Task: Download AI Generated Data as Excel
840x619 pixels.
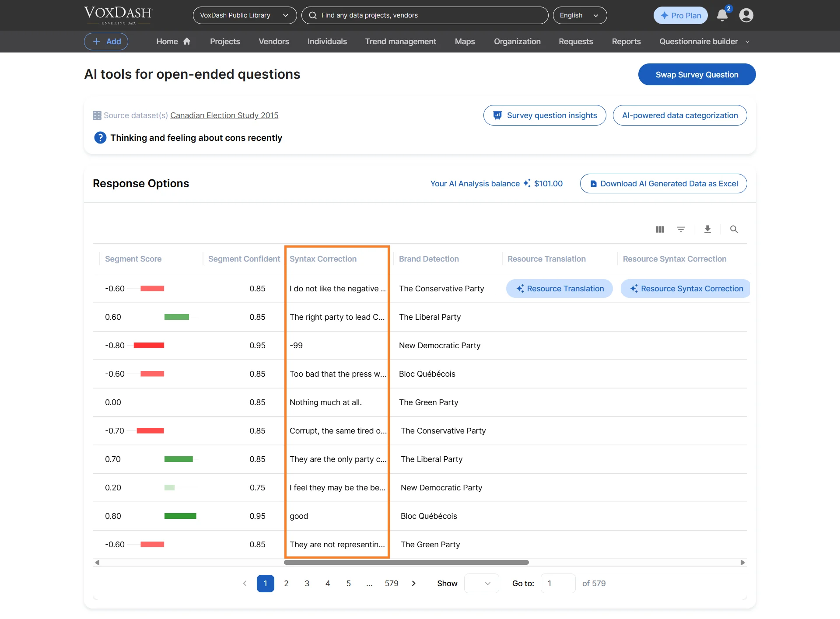Action: [x=663, y=183]
